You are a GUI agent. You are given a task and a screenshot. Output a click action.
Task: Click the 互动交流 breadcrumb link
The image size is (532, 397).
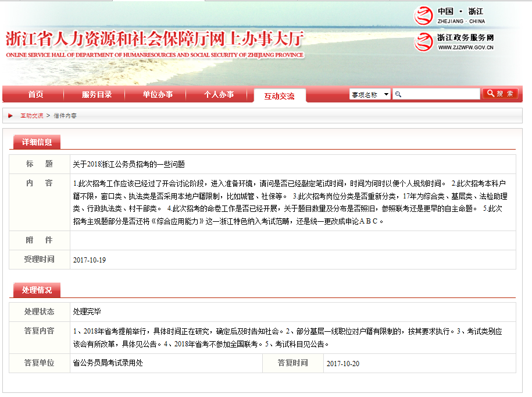[32, 116]
